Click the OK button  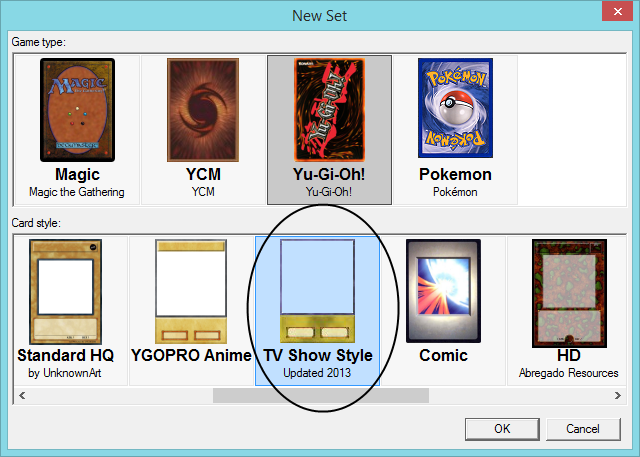click(502, 429)
